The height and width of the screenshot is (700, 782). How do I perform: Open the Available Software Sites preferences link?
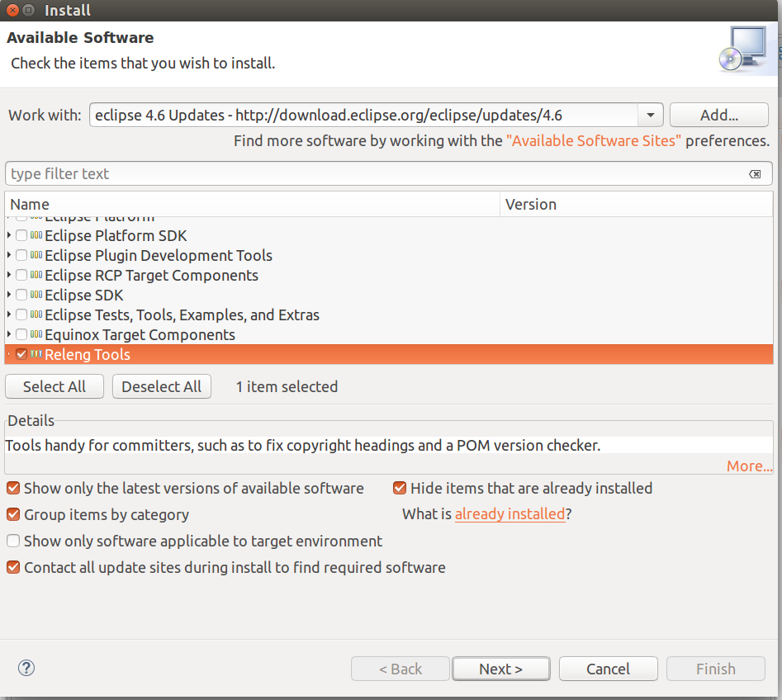594,141
